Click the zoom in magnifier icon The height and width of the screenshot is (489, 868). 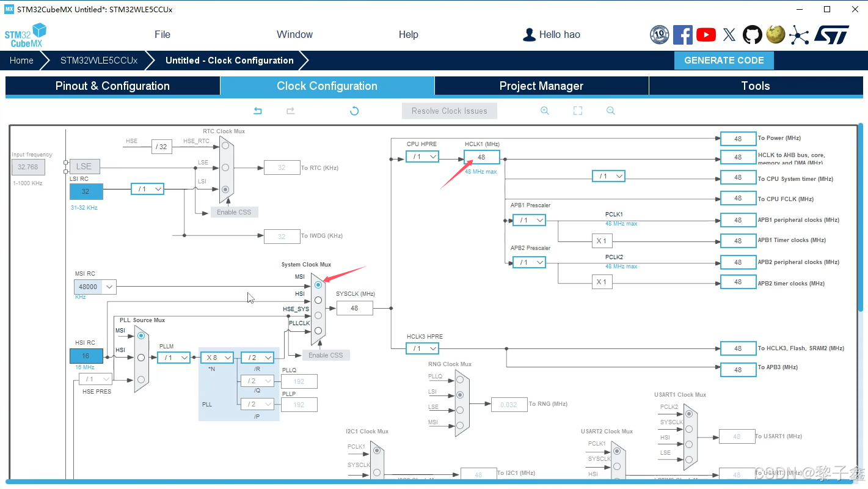[545, 111]
